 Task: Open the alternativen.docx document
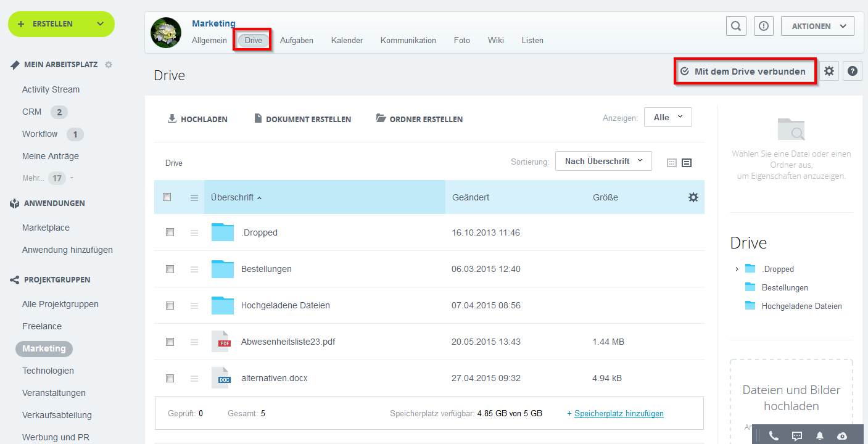click(x=274, y=378)
